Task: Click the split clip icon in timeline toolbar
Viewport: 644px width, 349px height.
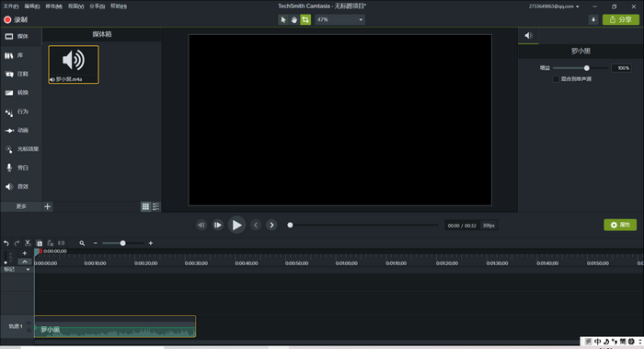Action: click(x=62, y=243)
